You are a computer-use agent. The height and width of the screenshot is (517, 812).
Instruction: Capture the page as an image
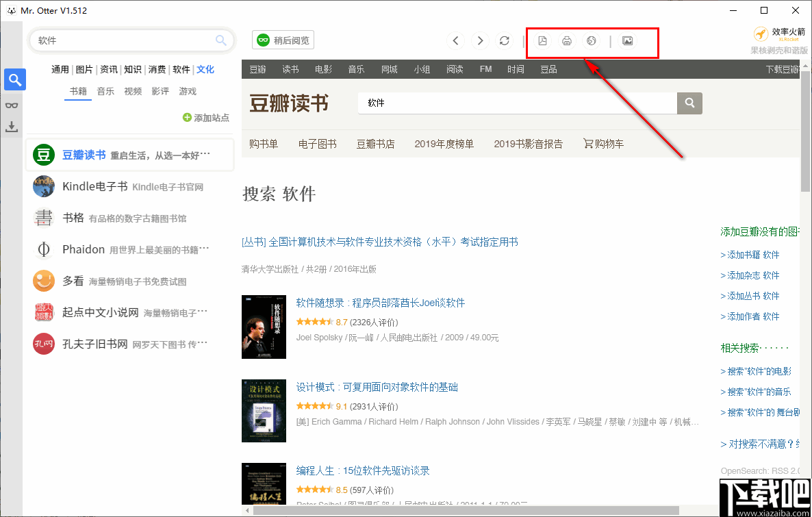(x=627, y=40)
